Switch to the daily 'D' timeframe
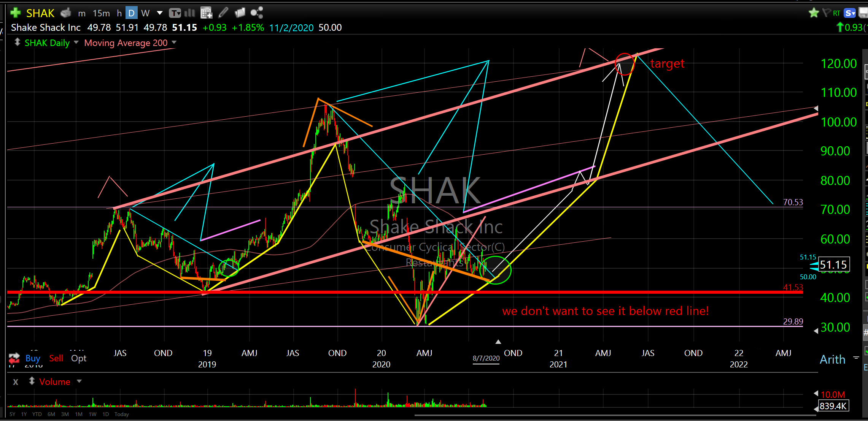The image size is (868, 421). point(131,13)
